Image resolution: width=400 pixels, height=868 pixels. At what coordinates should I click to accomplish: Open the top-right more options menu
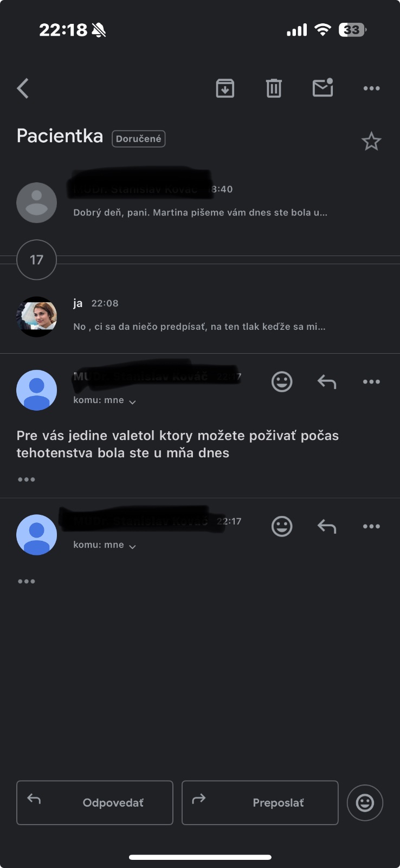click(x=371, y=88)
